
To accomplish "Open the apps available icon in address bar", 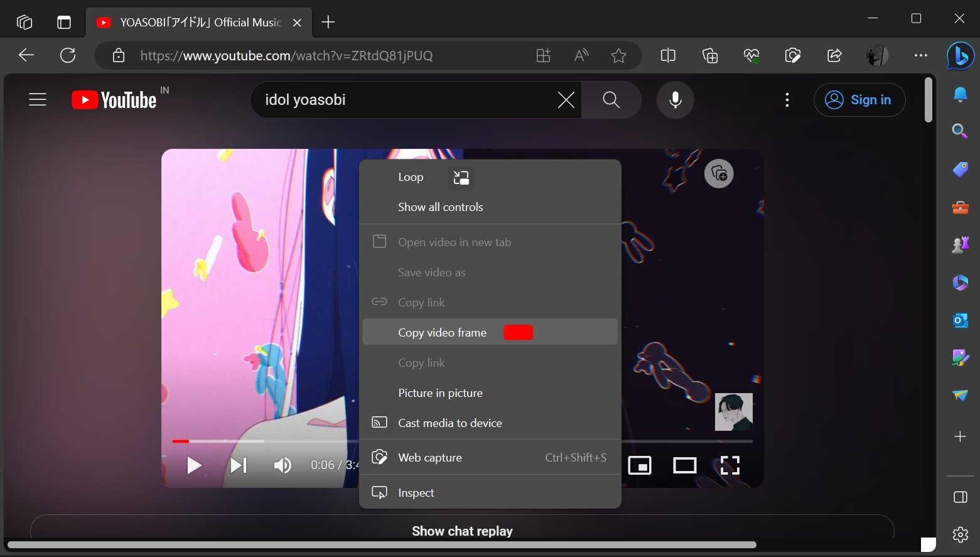I will (x=544, y=55).
